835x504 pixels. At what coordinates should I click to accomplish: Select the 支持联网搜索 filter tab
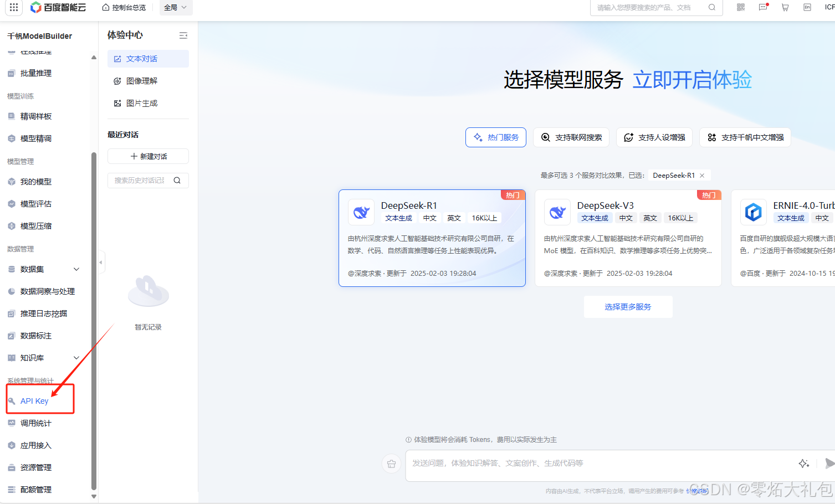tap(571, 137)
